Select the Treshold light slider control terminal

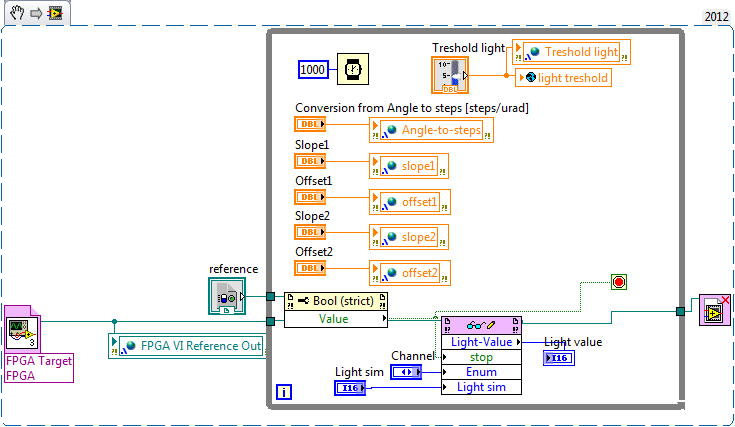coord(450,75)
